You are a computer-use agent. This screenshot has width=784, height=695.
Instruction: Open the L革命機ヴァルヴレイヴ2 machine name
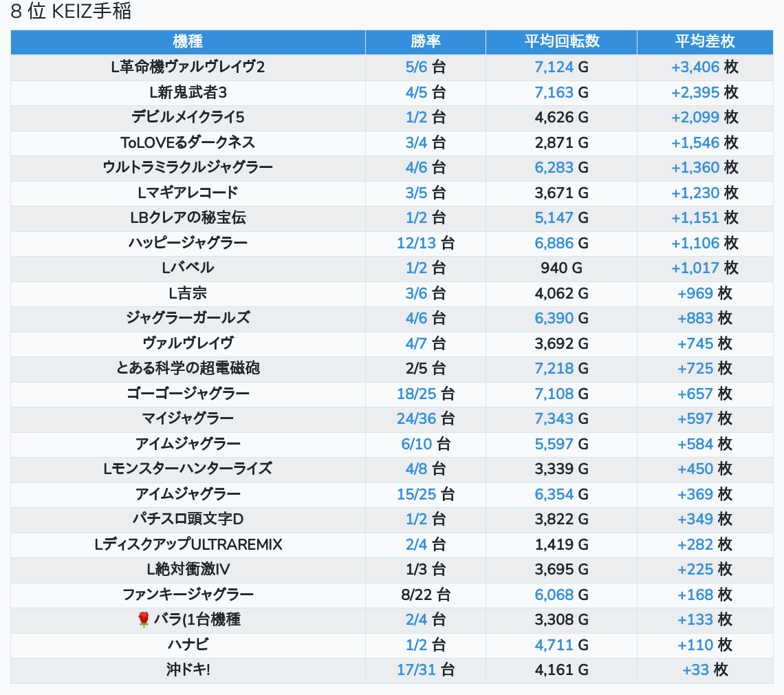[188, 67]
